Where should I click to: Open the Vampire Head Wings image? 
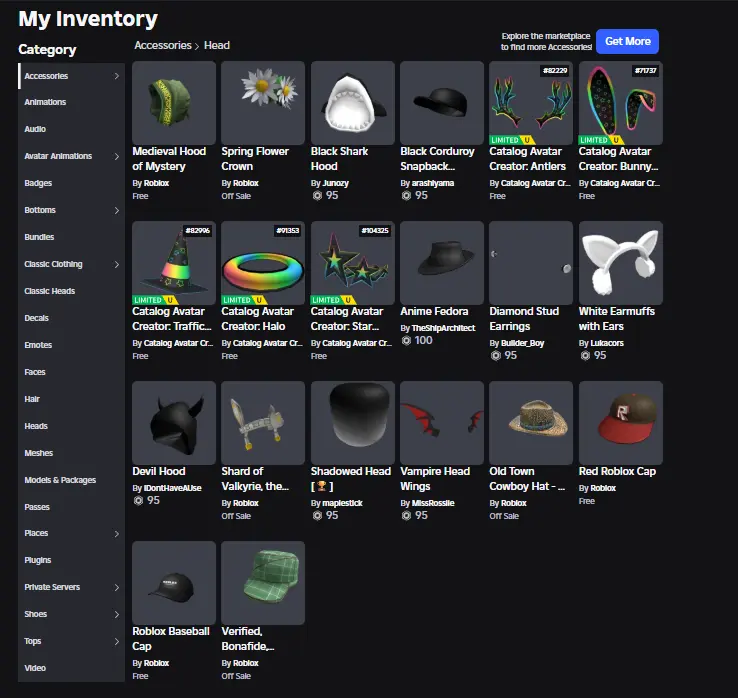coord(441,422)
